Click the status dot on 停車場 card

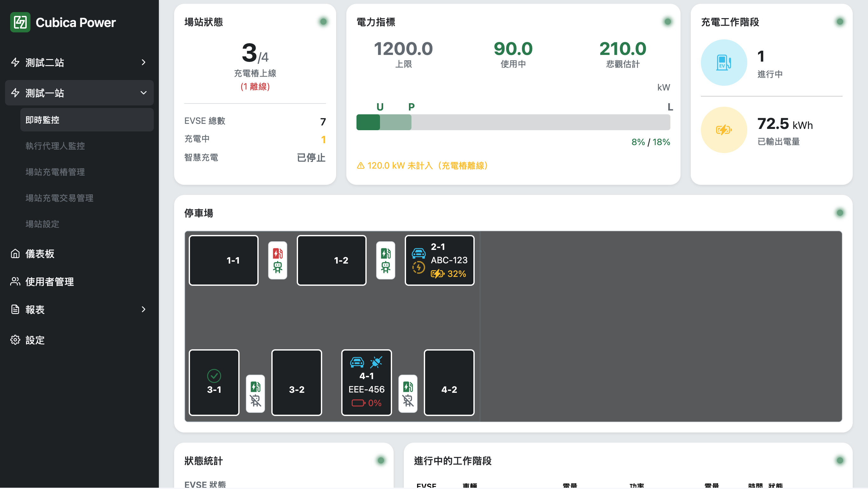[840, 212]
